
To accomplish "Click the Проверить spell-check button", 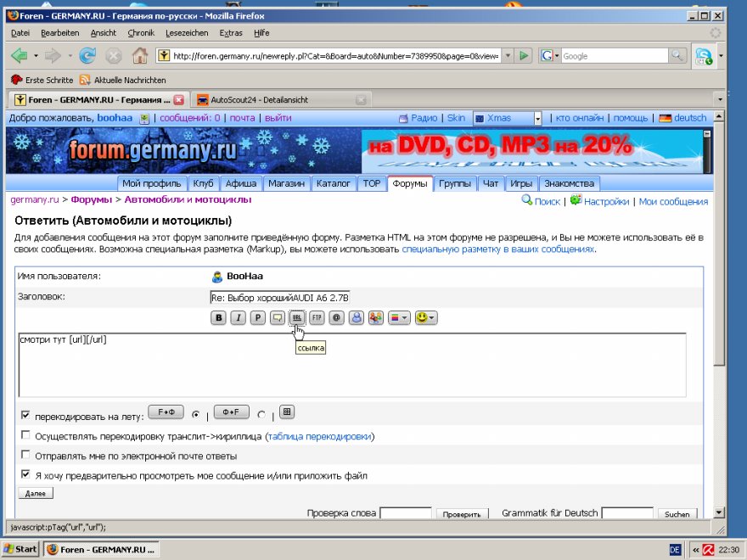I will point(462,514).
